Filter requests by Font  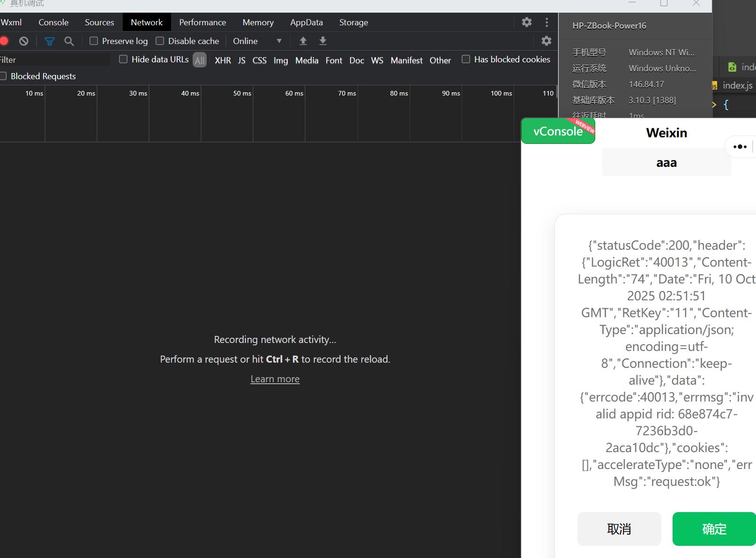tap(334, 60)
